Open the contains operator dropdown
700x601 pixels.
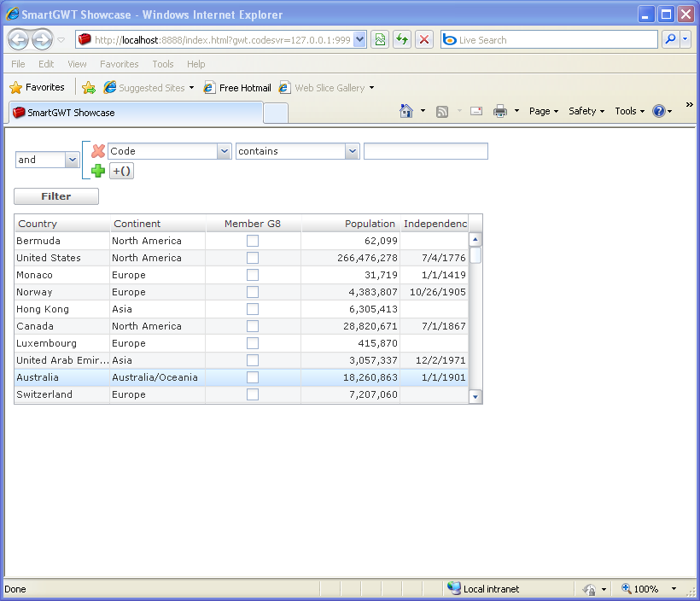[353, 151]
